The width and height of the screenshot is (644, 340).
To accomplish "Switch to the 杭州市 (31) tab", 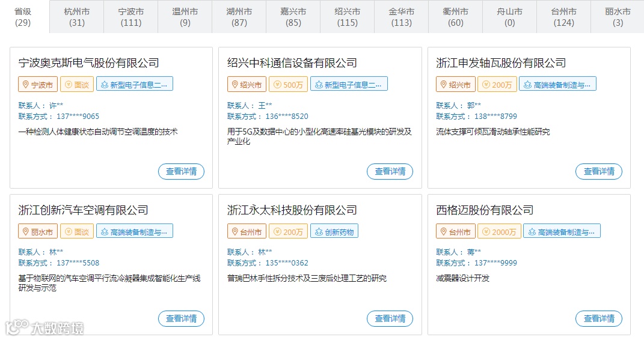I will click(77, 17).
